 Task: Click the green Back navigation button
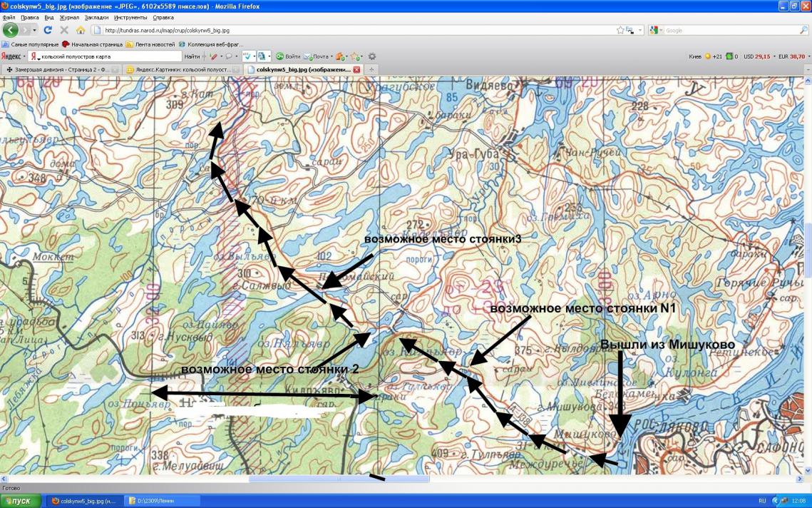click(x=11, y=31)
